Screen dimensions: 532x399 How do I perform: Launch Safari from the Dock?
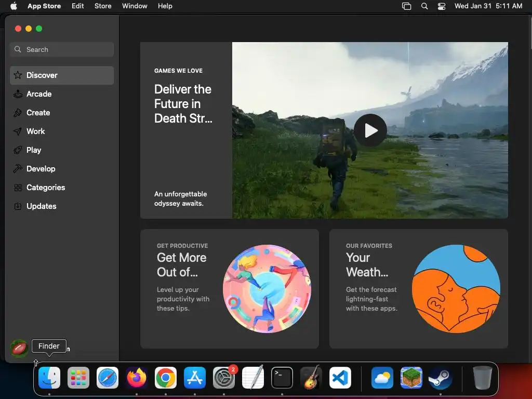pyautogui.click(x=108, y=378)
